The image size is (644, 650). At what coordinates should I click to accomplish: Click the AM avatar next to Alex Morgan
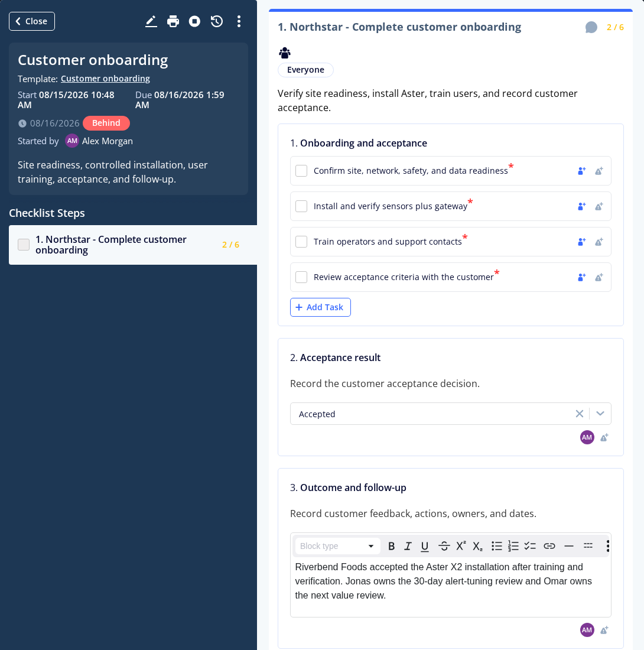tap(72, 141)
